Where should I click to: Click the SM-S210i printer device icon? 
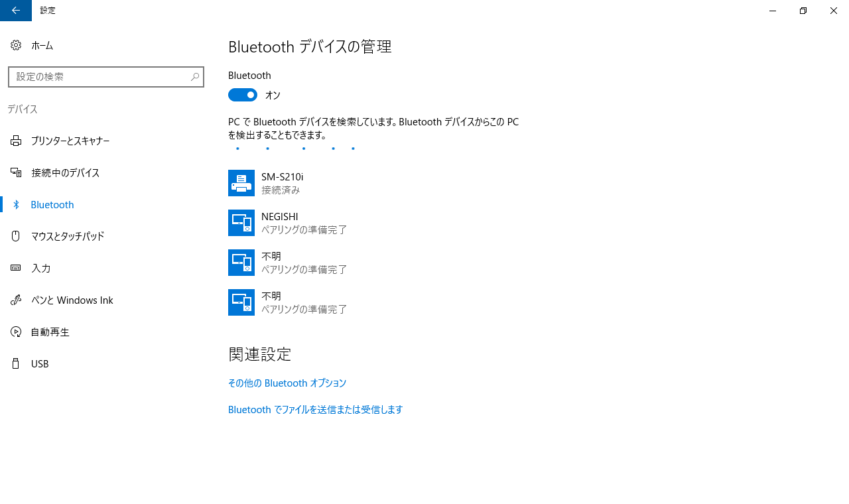click(x=241, y=183)
